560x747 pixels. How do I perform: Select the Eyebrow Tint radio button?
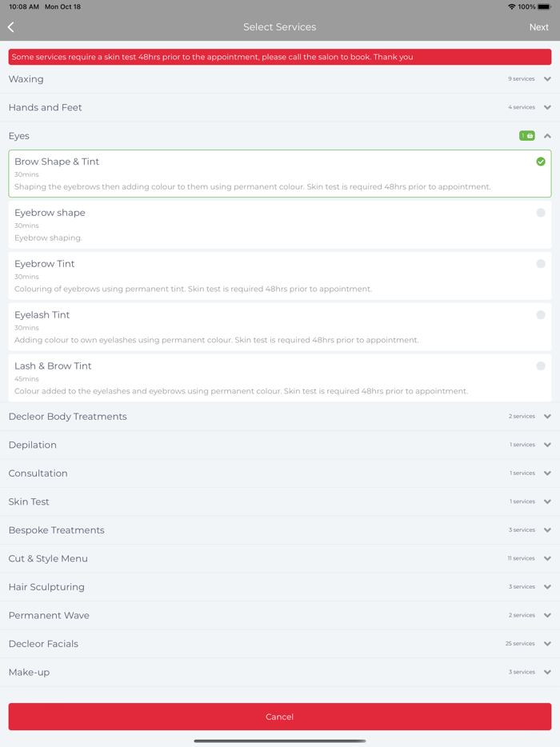[x=541, y=264]
